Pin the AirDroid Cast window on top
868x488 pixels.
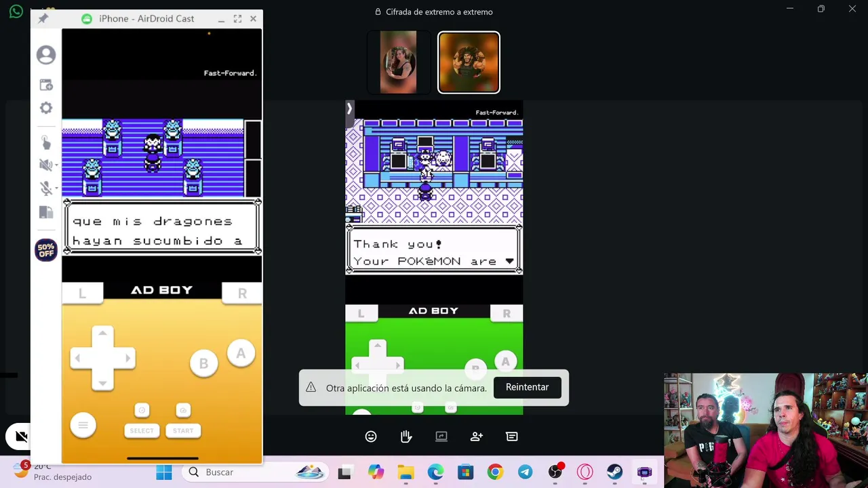coord(43,19)
